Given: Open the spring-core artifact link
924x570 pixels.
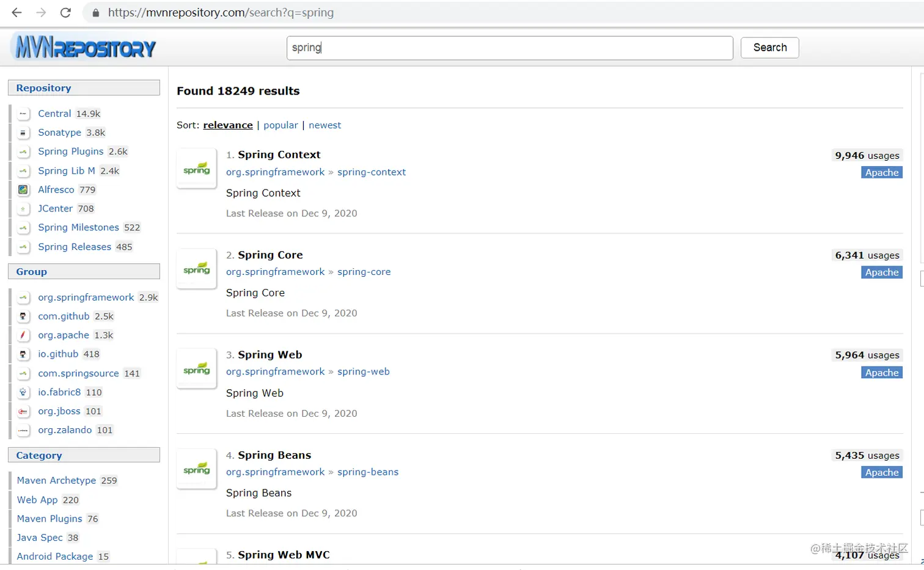Looking at the screenshot, I should click(x=364, y=272).
